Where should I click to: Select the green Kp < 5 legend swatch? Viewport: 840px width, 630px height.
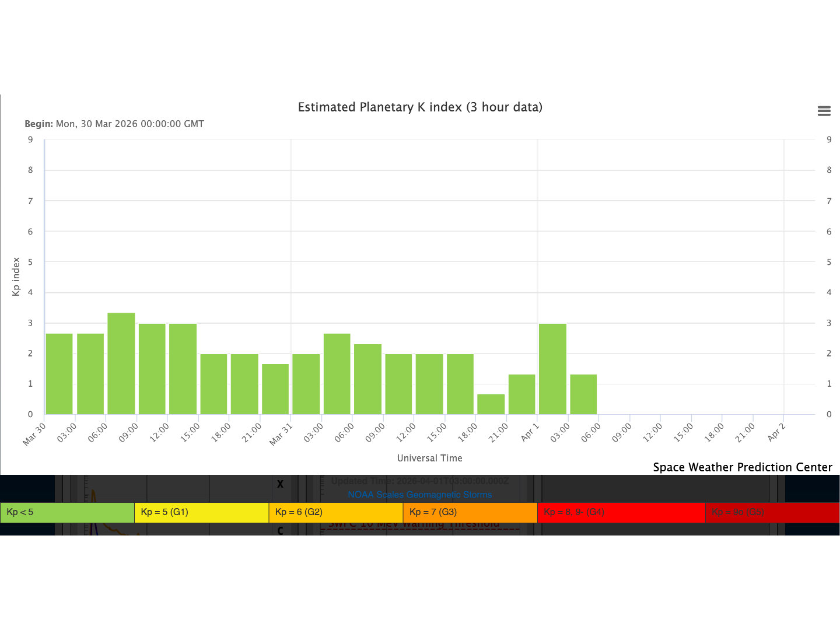click(x=67, y=512)
